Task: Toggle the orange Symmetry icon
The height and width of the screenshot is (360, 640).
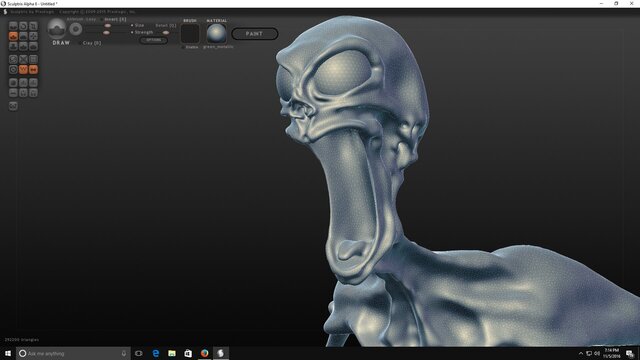Action: pyautogui.click(x=33, y=70)
